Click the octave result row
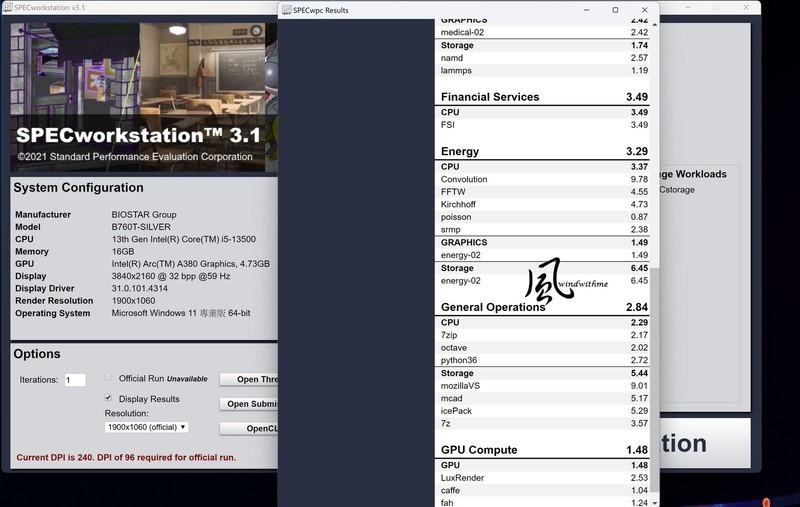 click(543, 347)
